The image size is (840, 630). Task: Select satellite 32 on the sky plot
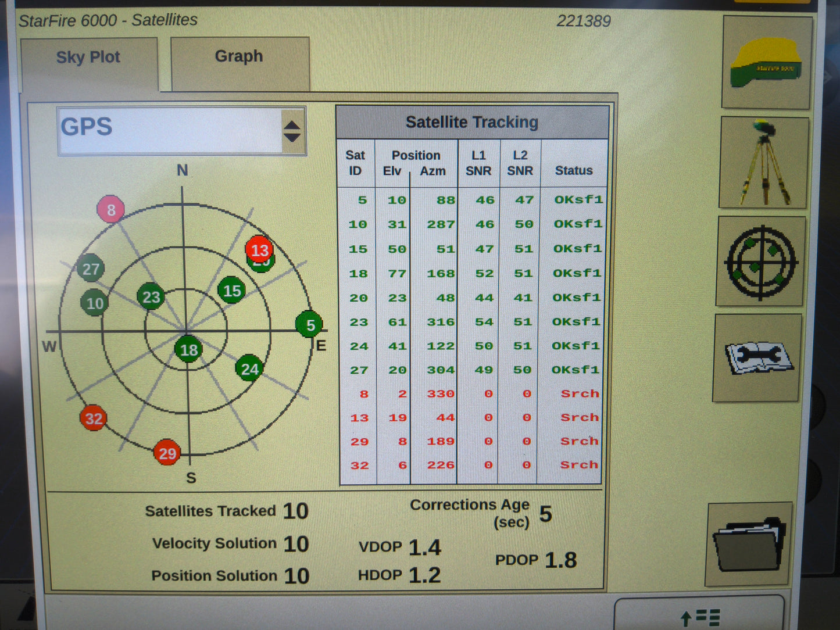pyautogui.click(x=94, y=418)
